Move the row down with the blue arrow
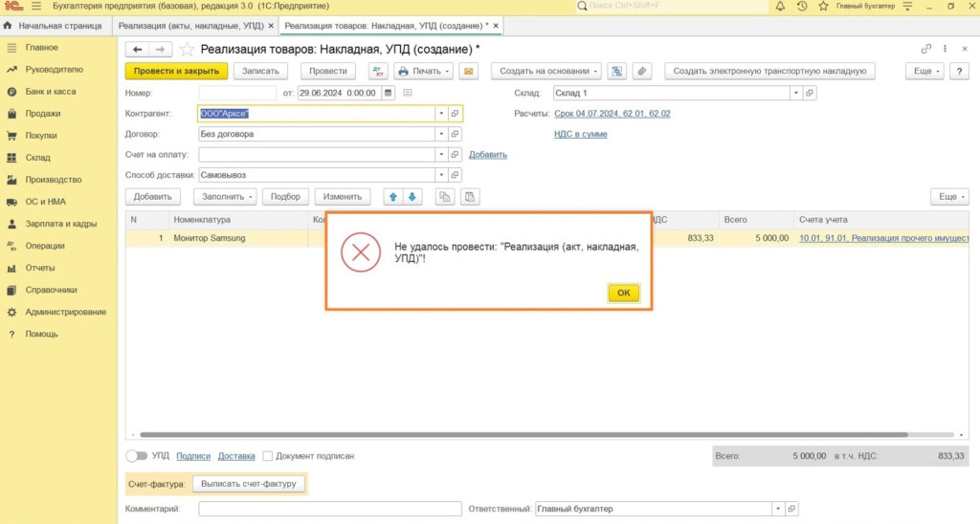This screenshot has width=980, height=524. point(412,196)
